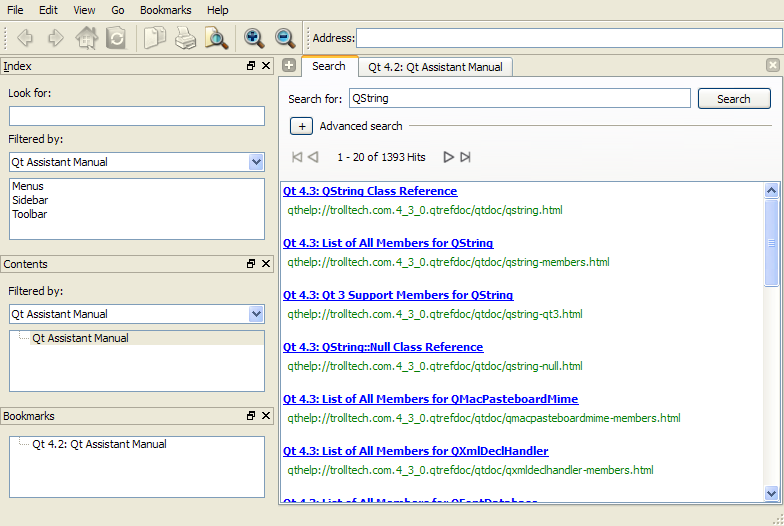Open List of All Members for QString link
Screen dimensions: 784x526
(x=388, y=243)
